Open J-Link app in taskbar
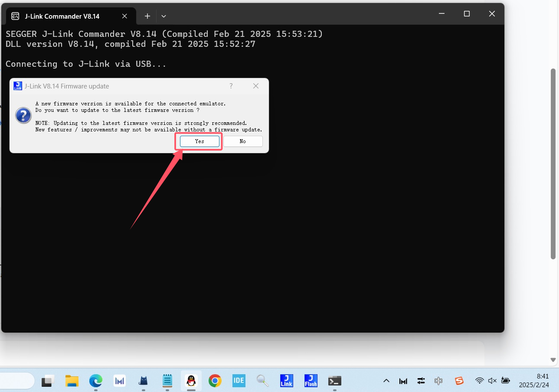The height and width of the screenshot is (392, 559). tap(286, 381)
